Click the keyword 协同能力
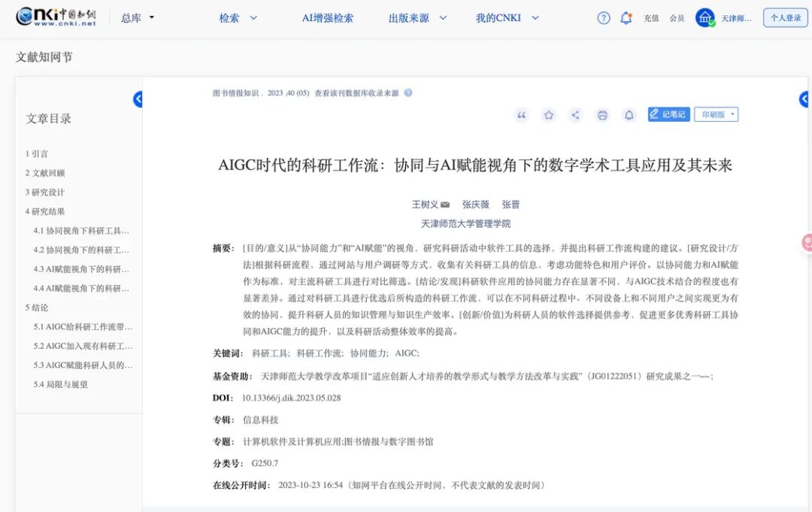812x512 pixels. pyautogui.click(x=369, y=353)
